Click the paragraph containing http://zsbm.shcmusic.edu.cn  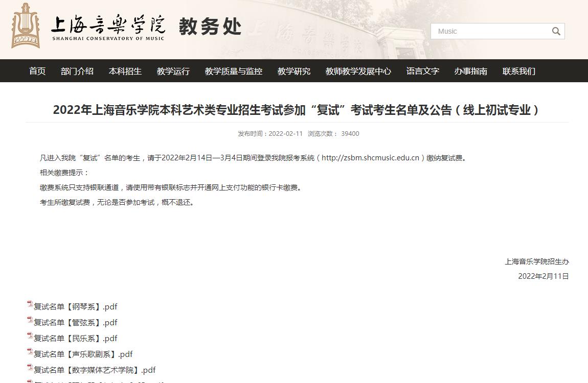tap(254, 158)
